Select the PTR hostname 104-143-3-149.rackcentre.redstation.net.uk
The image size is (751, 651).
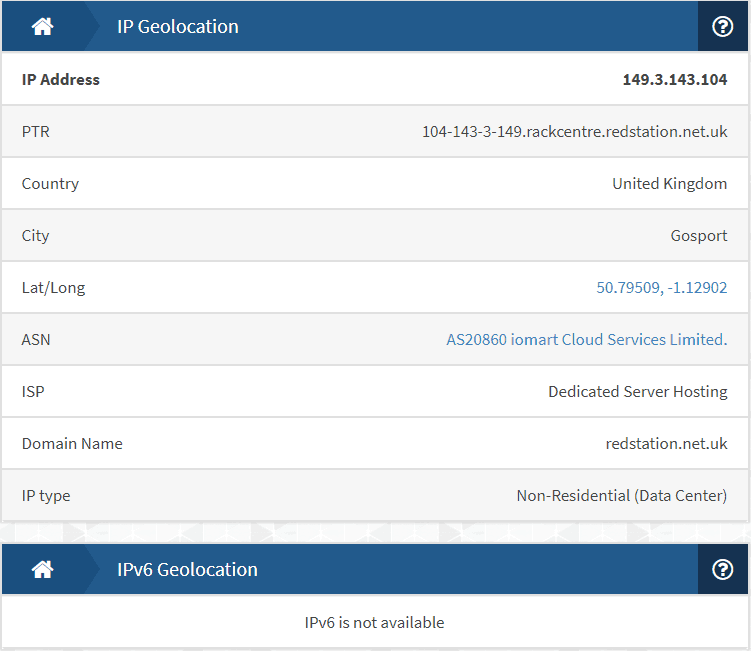[574, 131]
